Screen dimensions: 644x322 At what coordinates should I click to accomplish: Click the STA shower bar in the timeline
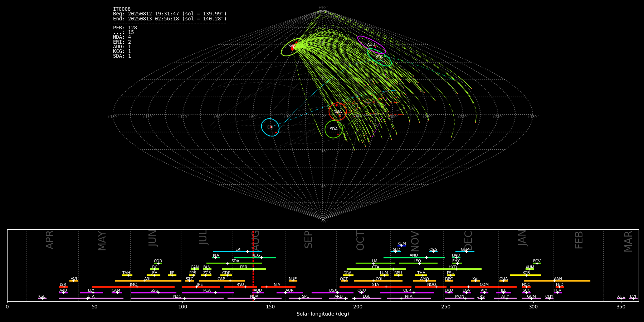coord(375,287)
